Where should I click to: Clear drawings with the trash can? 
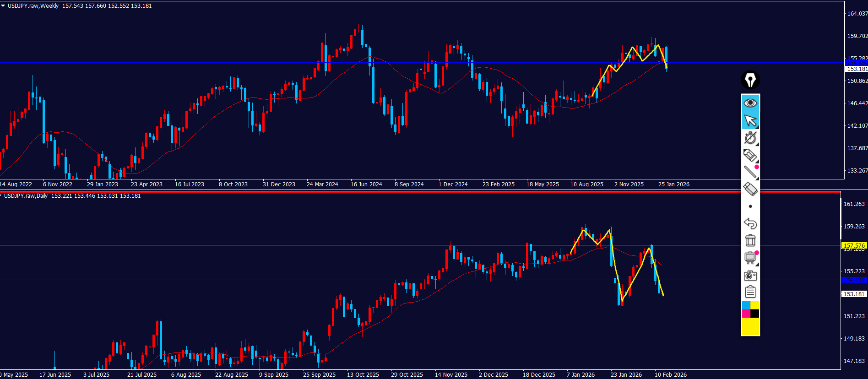pos(750,240)
